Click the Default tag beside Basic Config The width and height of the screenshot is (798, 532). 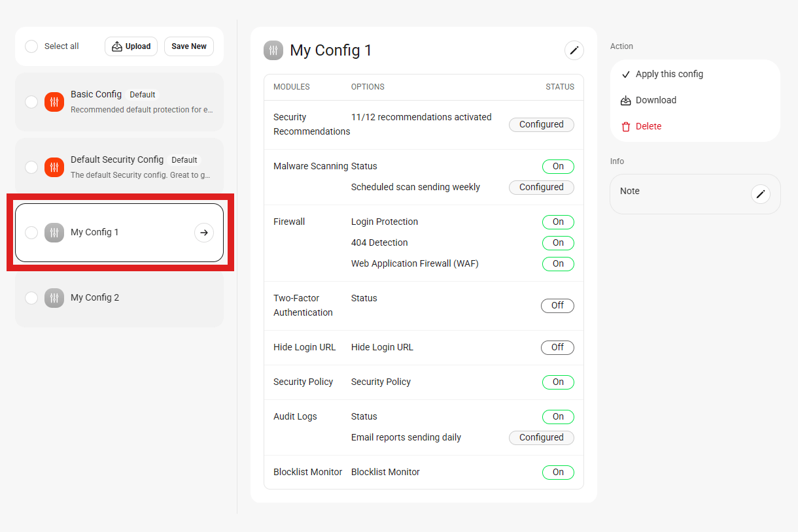(x=143, y=95)
